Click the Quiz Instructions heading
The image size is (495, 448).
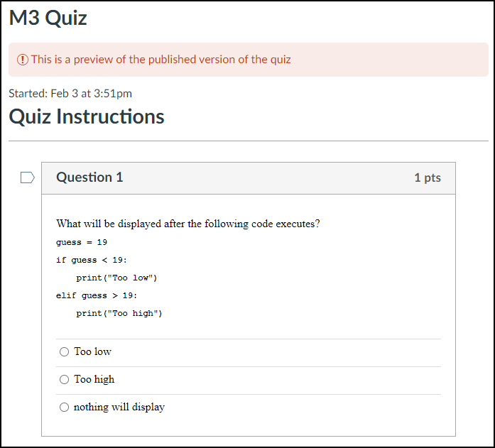click(x=87, y=116)
